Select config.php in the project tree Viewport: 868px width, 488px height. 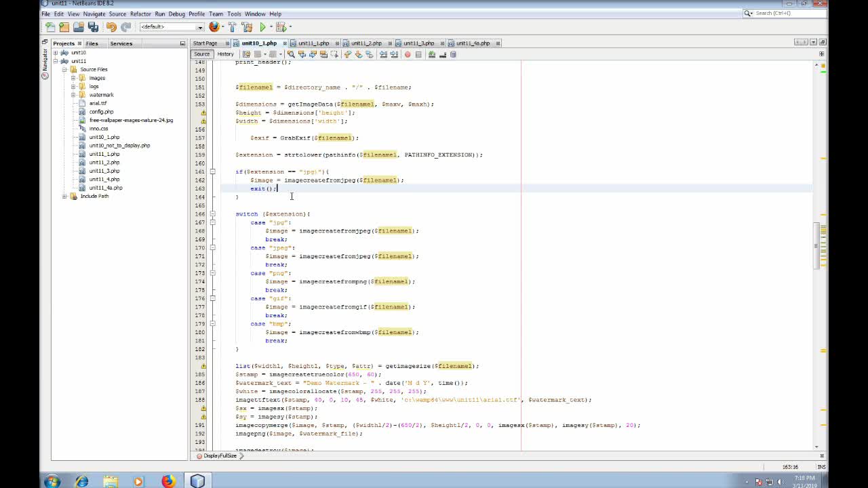coord(101,112)
